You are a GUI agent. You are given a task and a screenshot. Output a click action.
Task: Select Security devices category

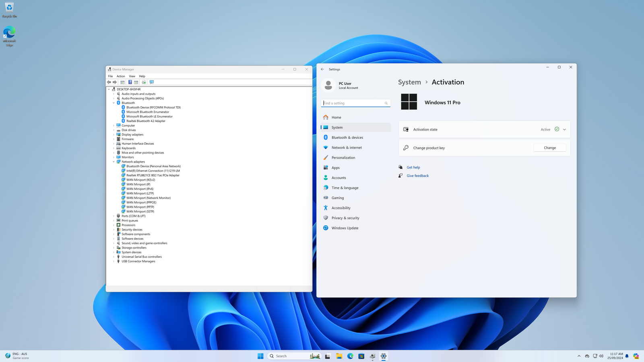pos(132,230)
